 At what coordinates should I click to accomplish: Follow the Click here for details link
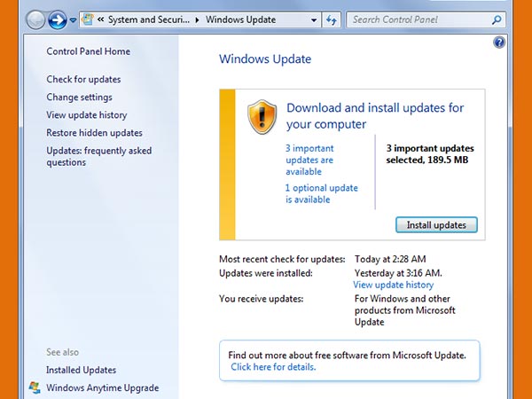[273, 367]
